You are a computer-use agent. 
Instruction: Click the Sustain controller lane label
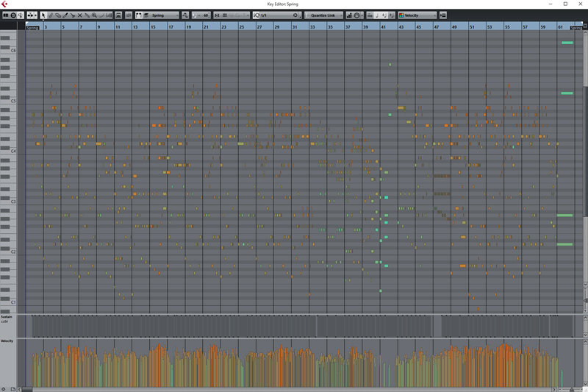(7, 317)
